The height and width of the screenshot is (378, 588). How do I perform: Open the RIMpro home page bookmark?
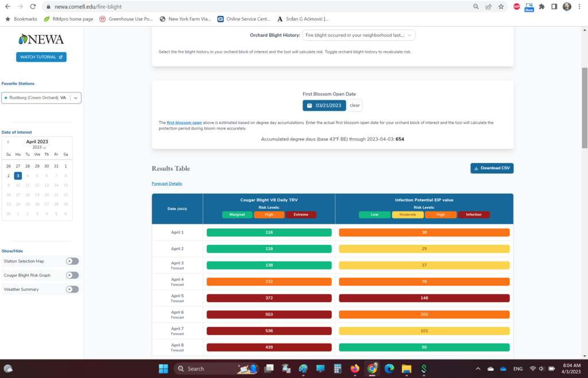click(68, 19)
